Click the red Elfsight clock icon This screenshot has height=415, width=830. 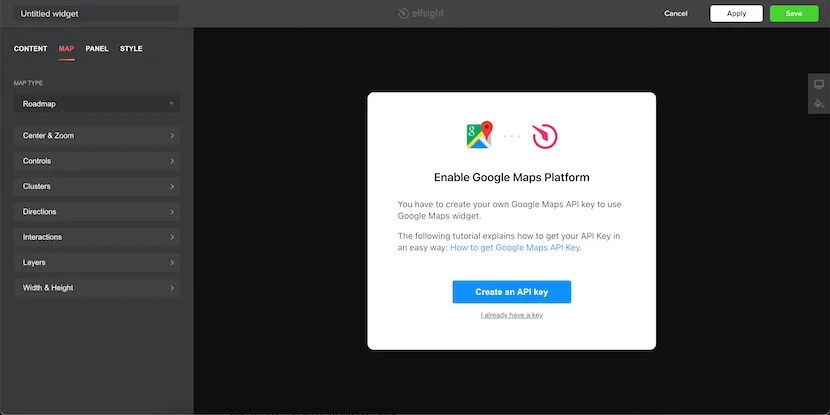[545, 136]
